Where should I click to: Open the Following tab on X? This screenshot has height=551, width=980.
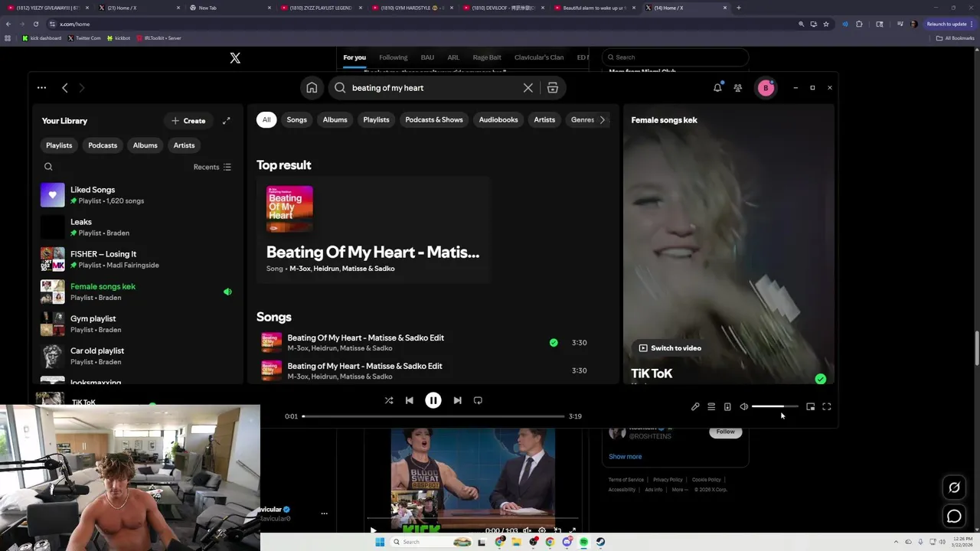pos(394,57)
